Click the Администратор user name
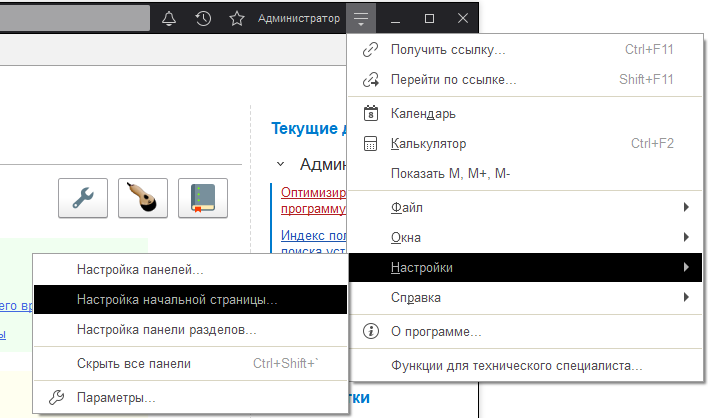708x418 pixels. [x=298, y=19]
